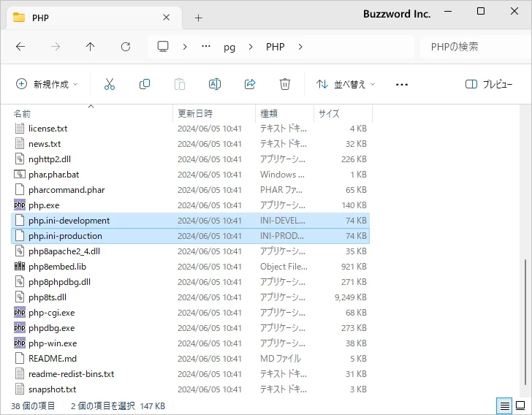Switch to large icons view layout

(520, 406)
